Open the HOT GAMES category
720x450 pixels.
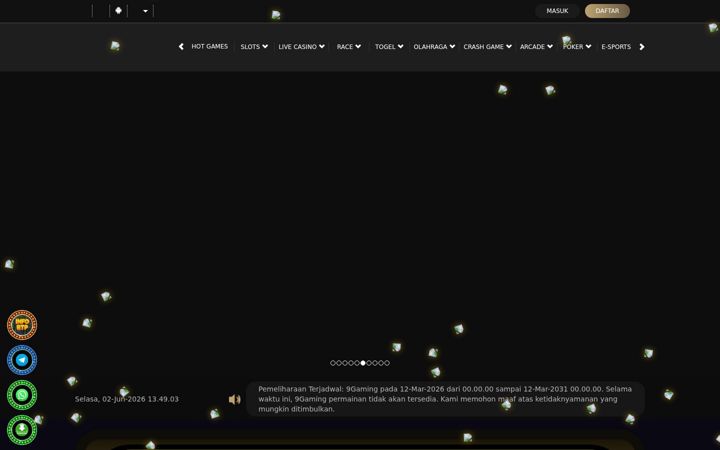[x=209, y=46]
